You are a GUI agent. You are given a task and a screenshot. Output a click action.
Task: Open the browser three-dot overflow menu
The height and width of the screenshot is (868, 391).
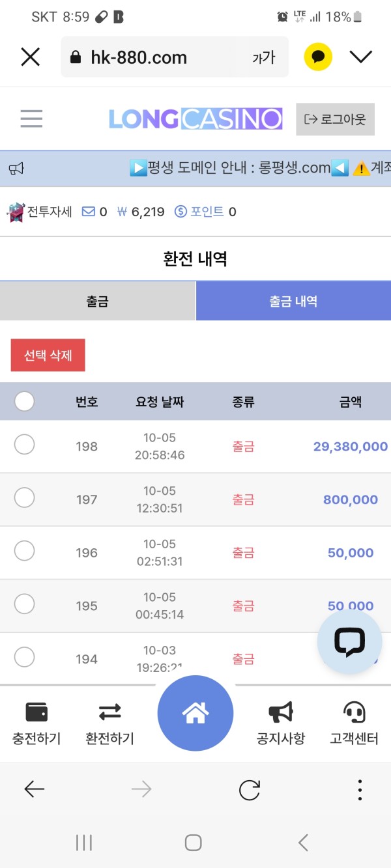[x=359, y=789]
